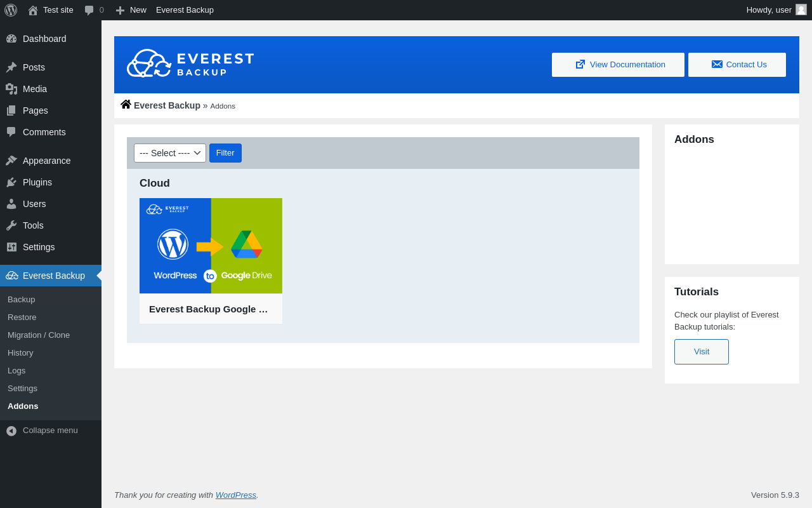Click the Users menu label

click(34, 204)
